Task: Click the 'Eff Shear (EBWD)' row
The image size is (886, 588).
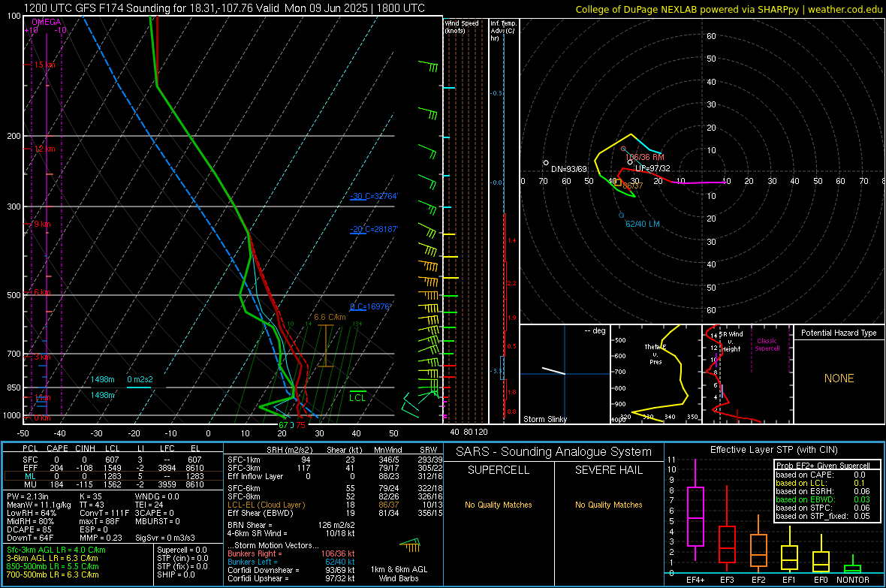Action: click(335, 513)
